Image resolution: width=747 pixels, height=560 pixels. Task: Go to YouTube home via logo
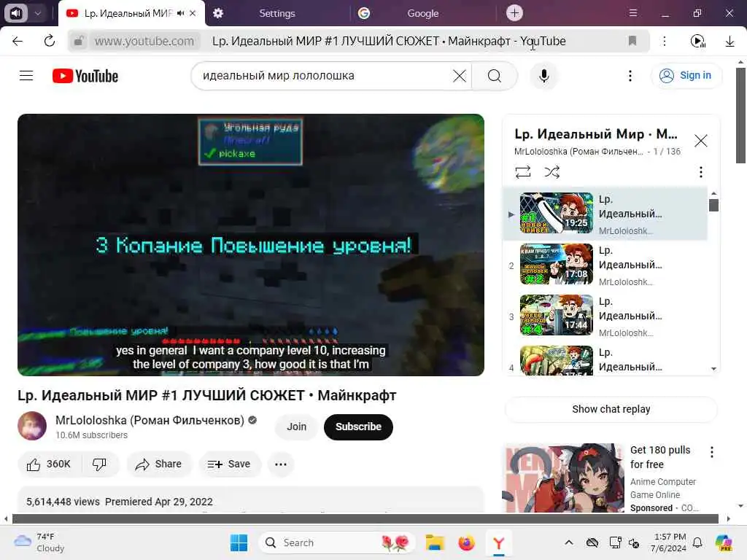85,76
